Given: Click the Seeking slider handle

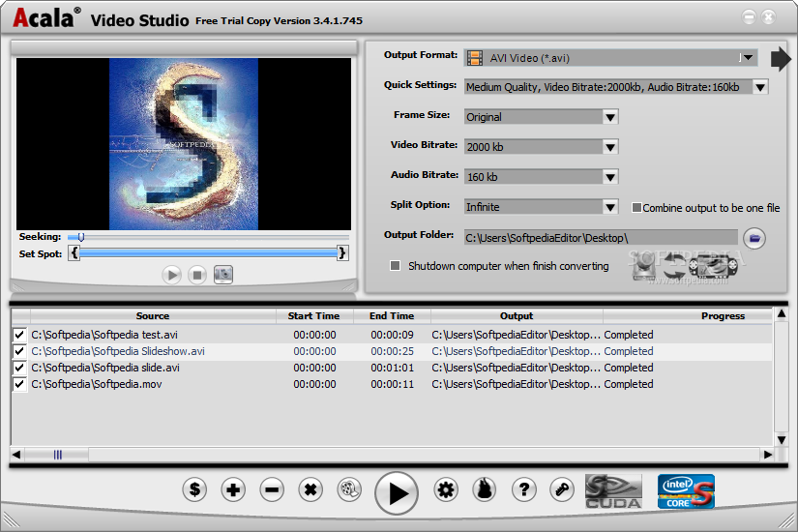Looking at the screenshot, I should pyautogui.click(x=81, y=237).
